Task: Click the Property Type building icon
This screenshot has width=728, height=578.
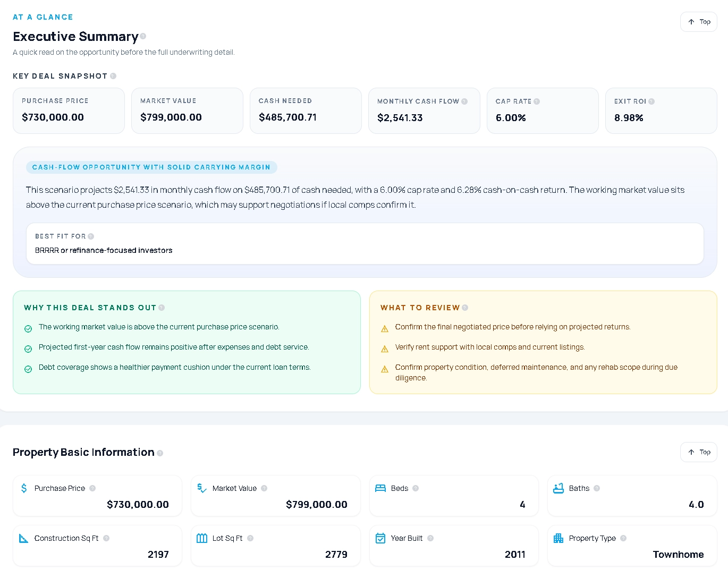Action: point(558,538)
